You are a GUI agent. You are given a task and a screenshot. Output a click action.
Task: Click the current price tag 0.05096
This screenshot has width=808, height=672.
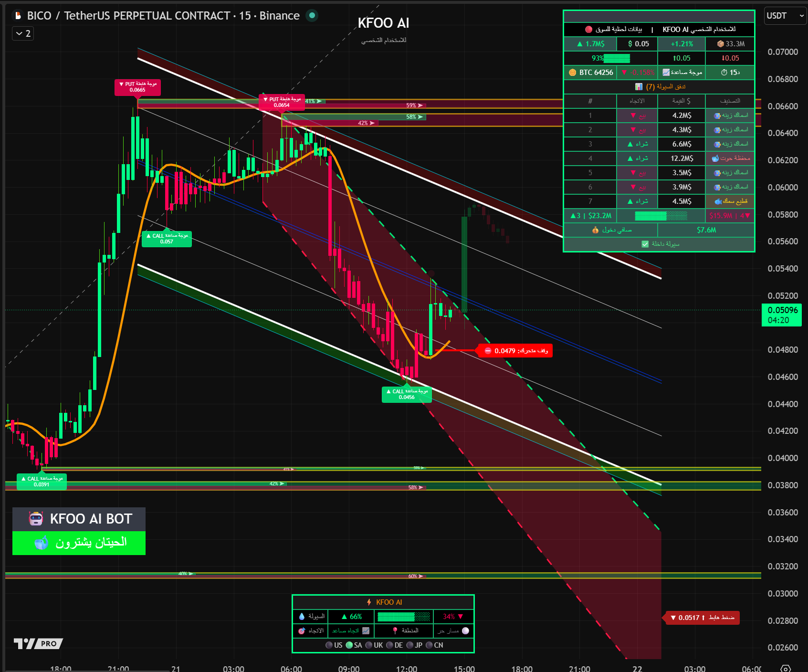pyautogui.click(x=782, y=315)
